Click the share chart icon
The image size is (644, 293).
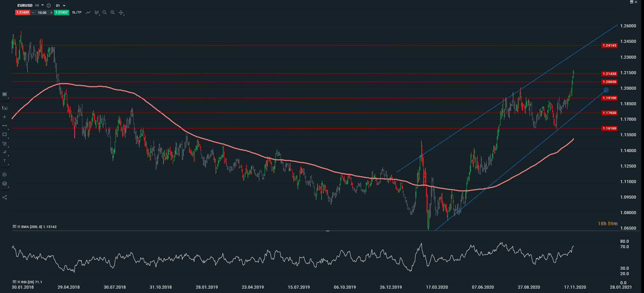coord(5,197)
